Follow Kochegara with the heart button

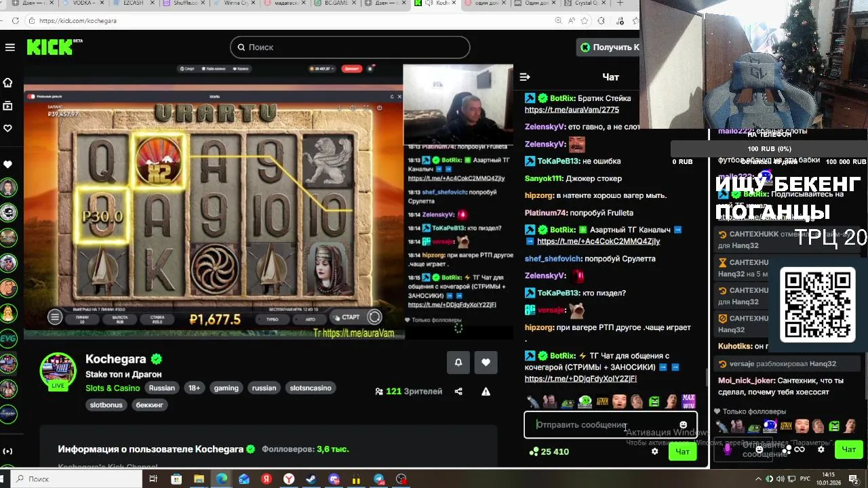point(486,363)
